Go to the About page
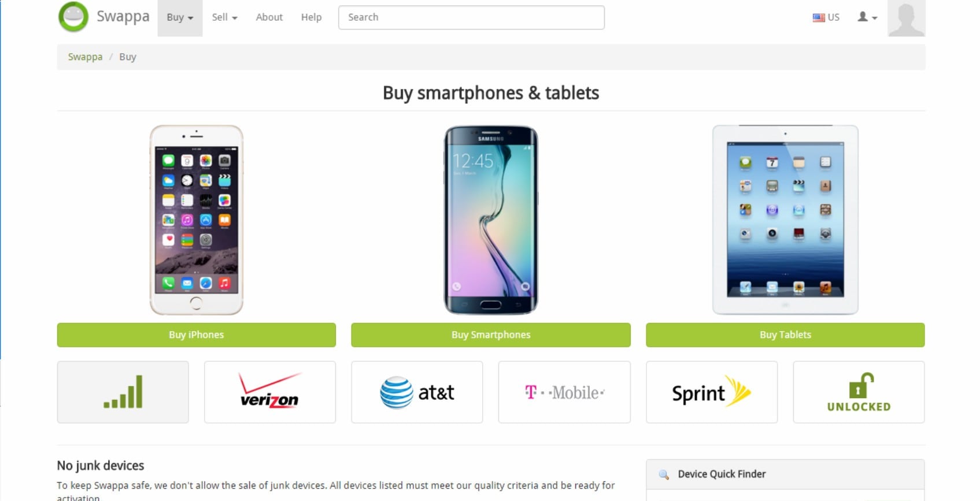This screenshot has height=501, width=980. point(269,17)
